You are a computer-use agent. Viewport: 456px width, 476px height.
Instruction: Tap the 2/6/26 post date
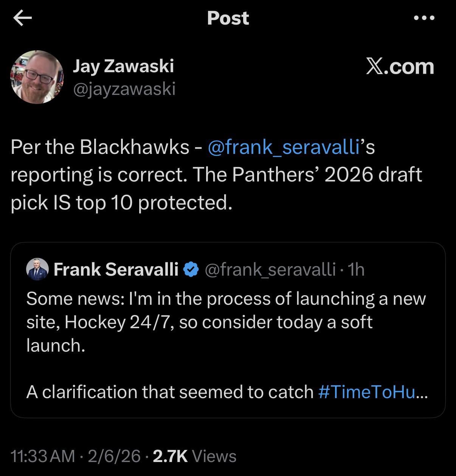[x=114, y=456]
